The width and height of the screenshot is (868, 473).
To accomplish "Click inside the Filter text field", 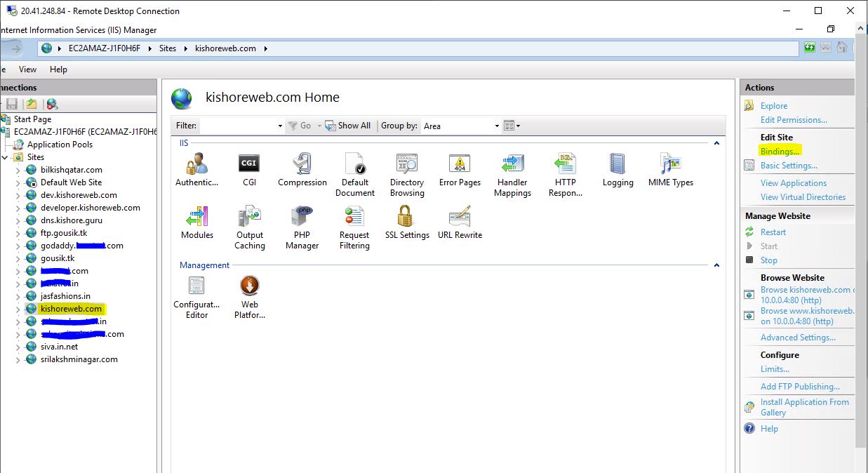I will pyautogui.click(x=237, y=126).
